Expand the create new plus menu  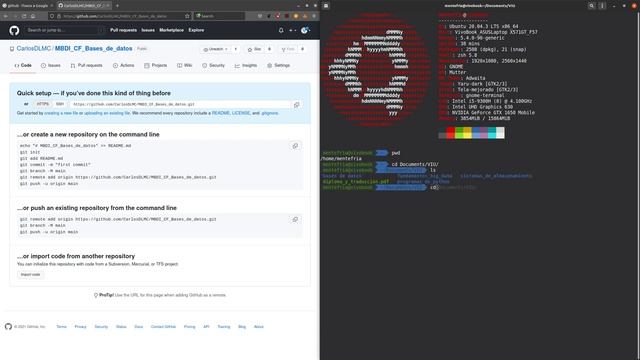click(292, 30)
